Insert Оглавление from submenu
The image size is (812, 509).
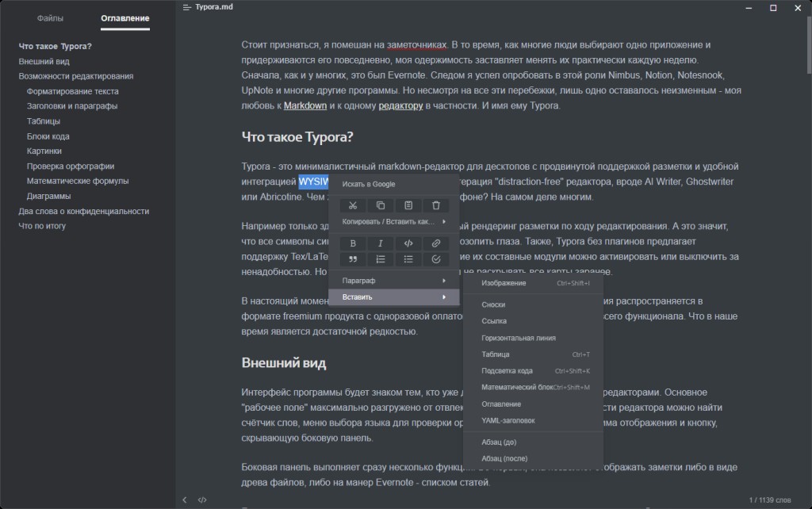(534, 404)
